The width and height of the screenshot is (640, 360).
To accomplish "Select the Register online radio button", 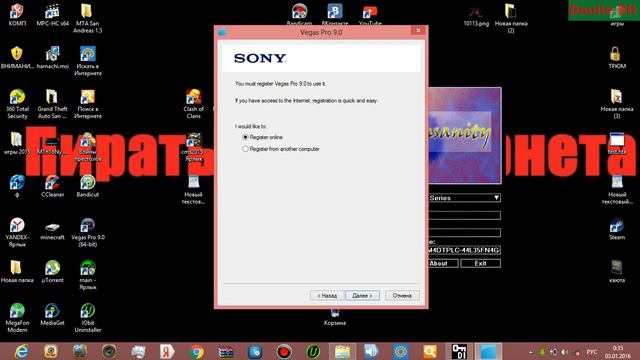I will point(245,137).
